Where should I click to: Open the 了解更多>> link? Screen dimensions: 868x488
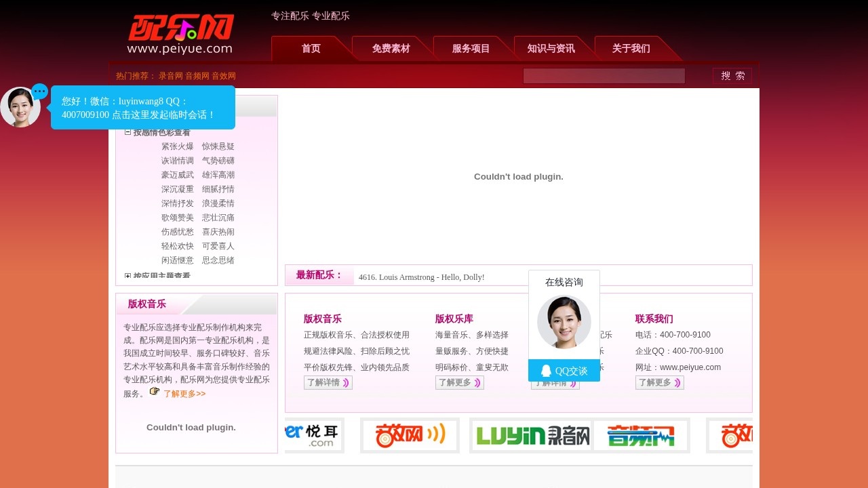[184, 393]
